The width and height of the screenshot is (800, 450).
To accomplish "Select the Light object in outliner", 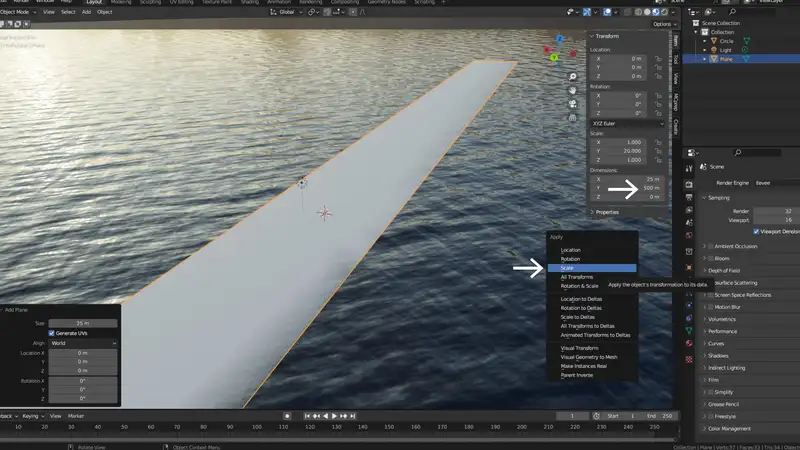I will 726,49.
